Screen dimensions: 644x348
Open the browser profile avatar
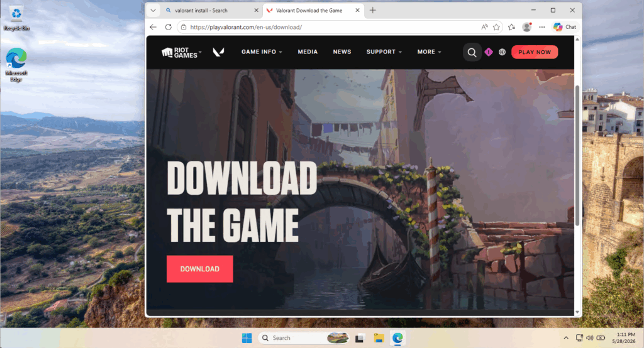[x=526, y=27]
